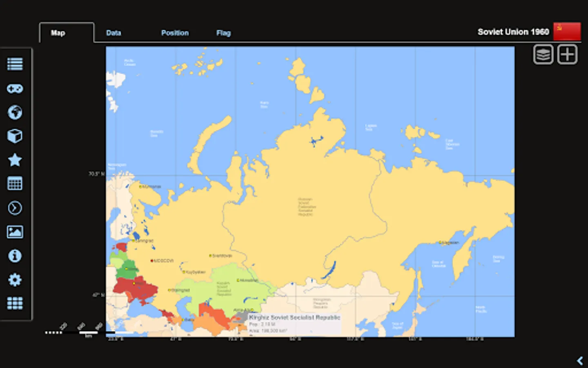
Task: Switch to the Position tab
Action: tap(175, 33)
